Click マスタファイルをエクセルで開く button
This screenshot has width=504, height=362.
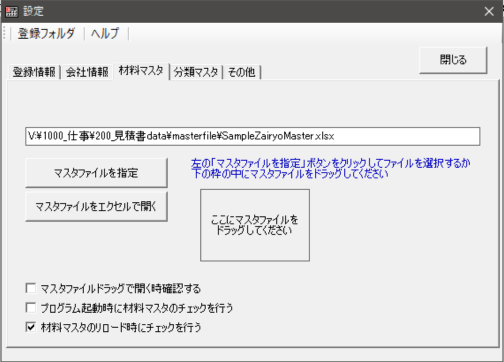pyautogui.click(x=96, y=206)
